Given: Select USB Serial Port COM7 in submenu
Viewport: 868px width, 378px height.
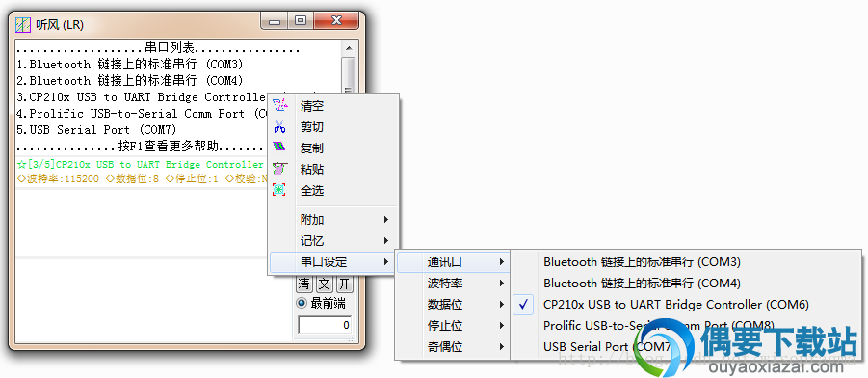Looking at the screenshot, I should (686, 347).
